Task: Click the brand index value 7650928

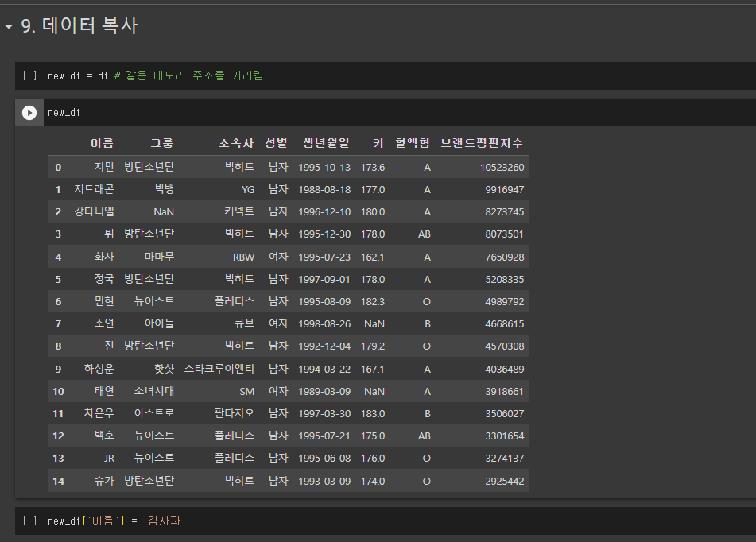Action: pyautogui.click(x=504, y=257)
